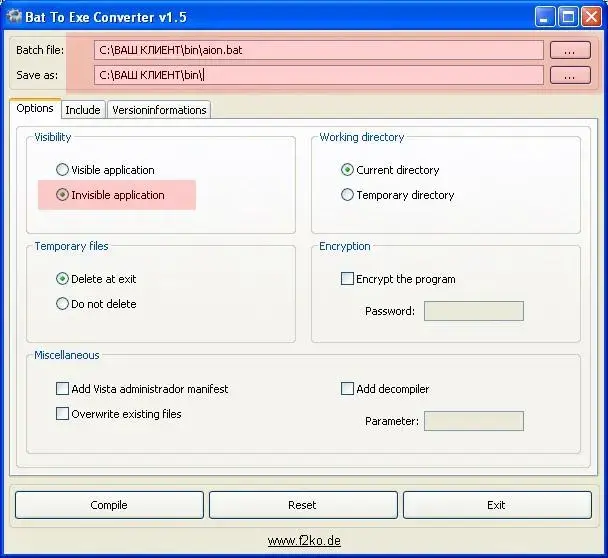Click the Parameter: label
Screen dimensions: 608x558
pos(392,421)
